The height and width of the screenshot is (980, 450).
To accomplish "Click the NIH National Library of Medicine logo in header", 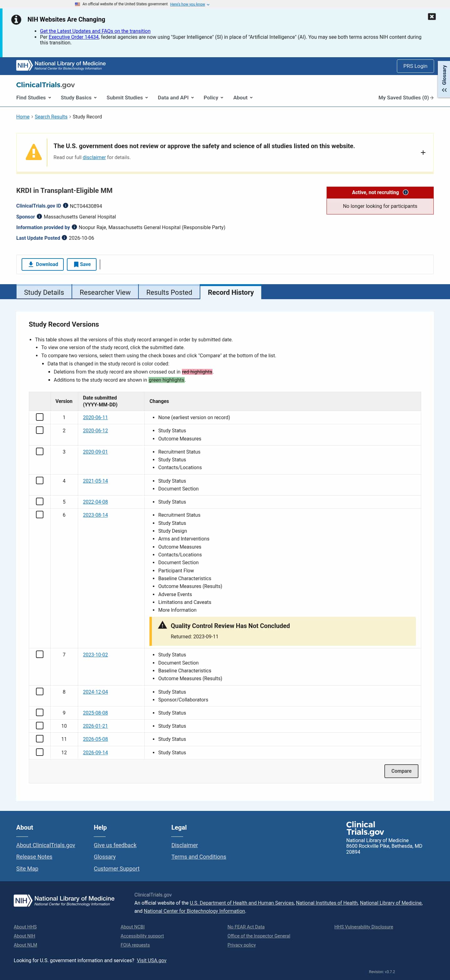I will 61,65.
